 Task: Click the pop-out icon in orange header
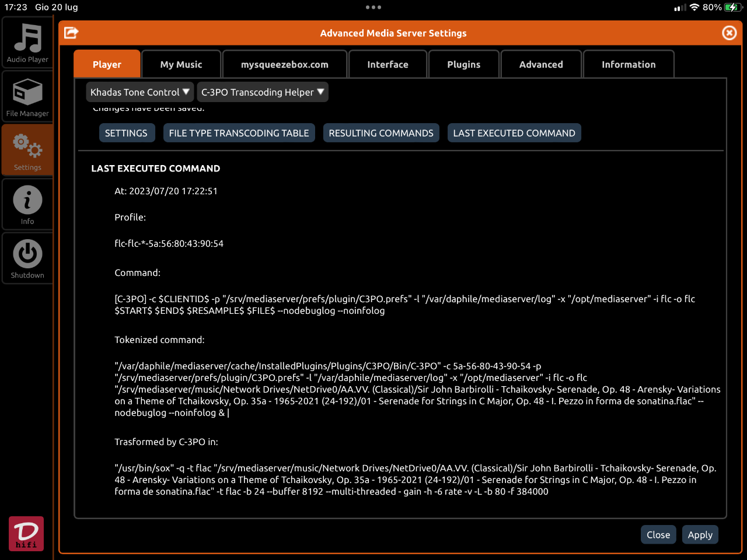tap(71, 33)
